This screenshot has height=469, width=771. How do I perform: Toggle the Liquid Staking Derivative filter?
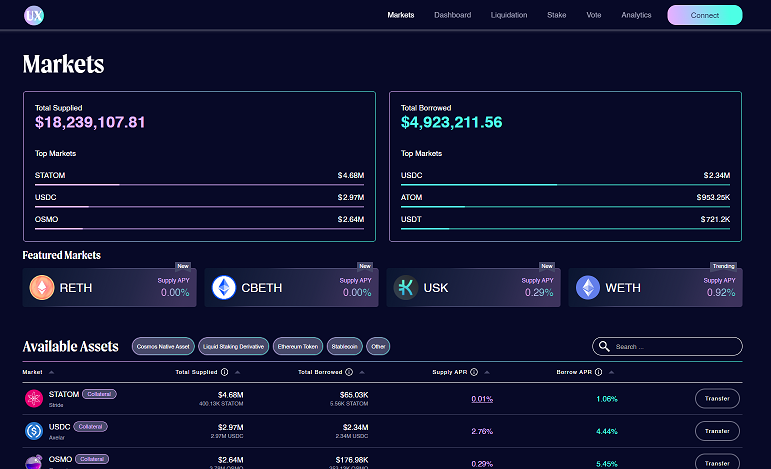coord(234,347)
